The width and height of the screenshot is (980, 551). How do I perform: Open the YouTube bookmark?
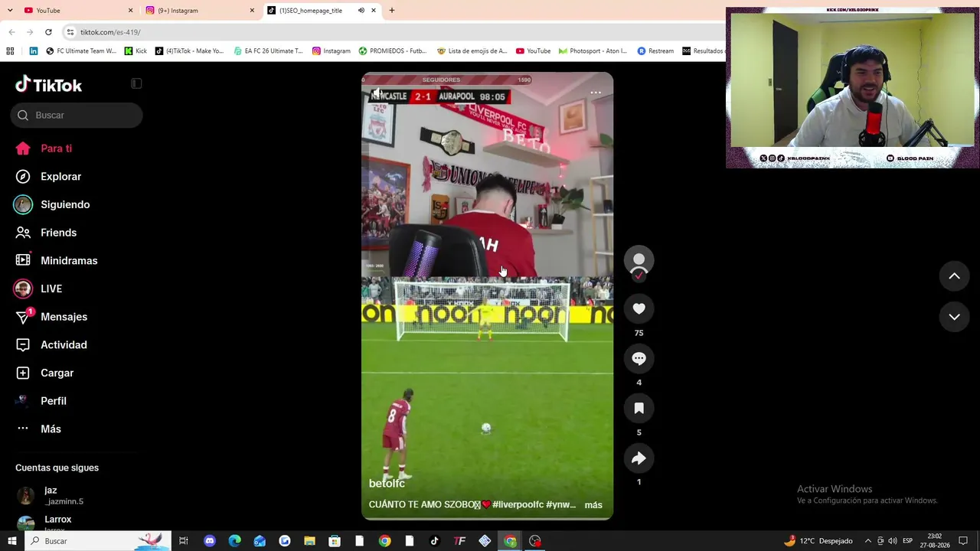533,51
